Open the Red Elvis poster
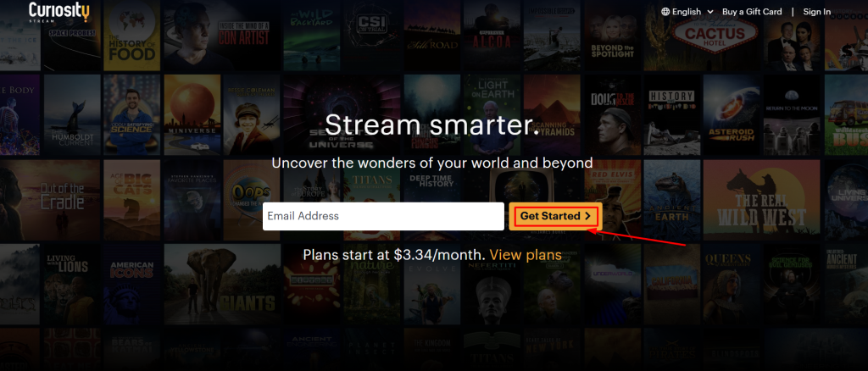868x371 pixels. coord(612,200)
